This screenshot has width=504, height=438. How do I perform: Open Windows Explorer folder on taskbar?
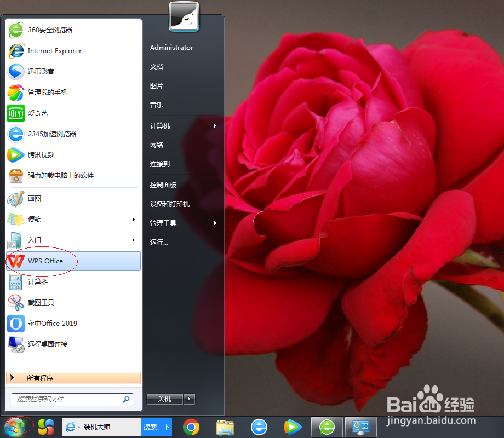tap(225, 427)
